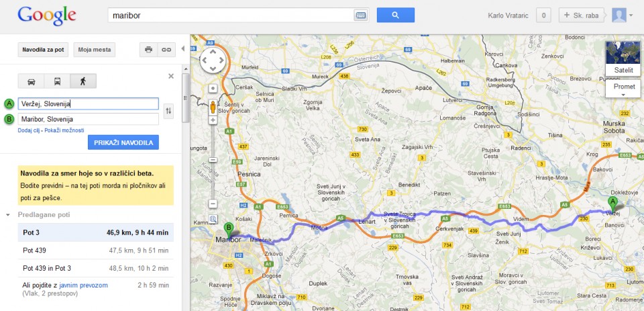This screenshot has width=644, height=311.
Task: Swap start and destination with arrows icon
Action: tap(168, 111)
